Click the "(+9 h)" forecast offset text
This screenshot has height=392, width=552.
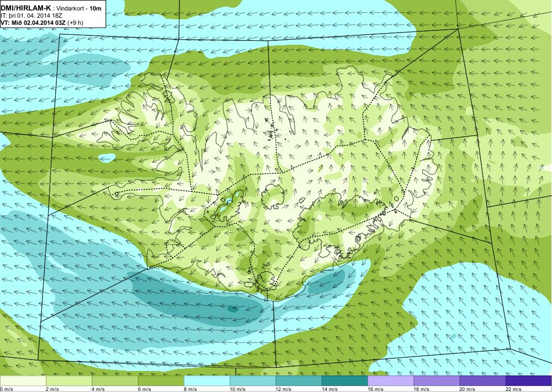(x=75, y=23)
